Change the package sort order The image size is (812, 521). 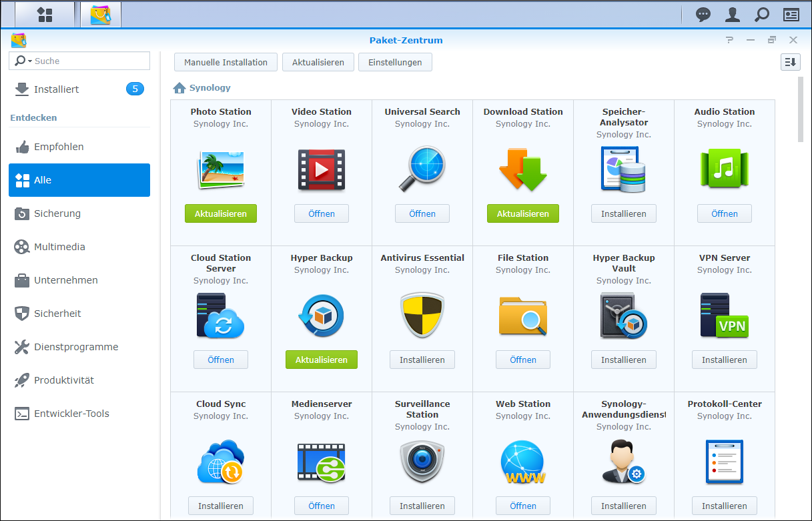pyautogui.click(x=790, y=62)
